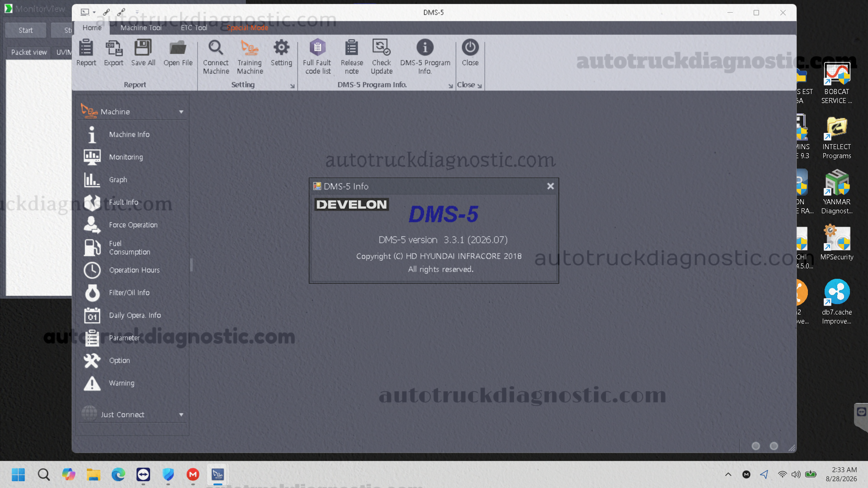Open db7.cache Improve desktop shortcut
The width and height of the screenshot is (868, 488).
pyautogui.click(x=837, y=302)
